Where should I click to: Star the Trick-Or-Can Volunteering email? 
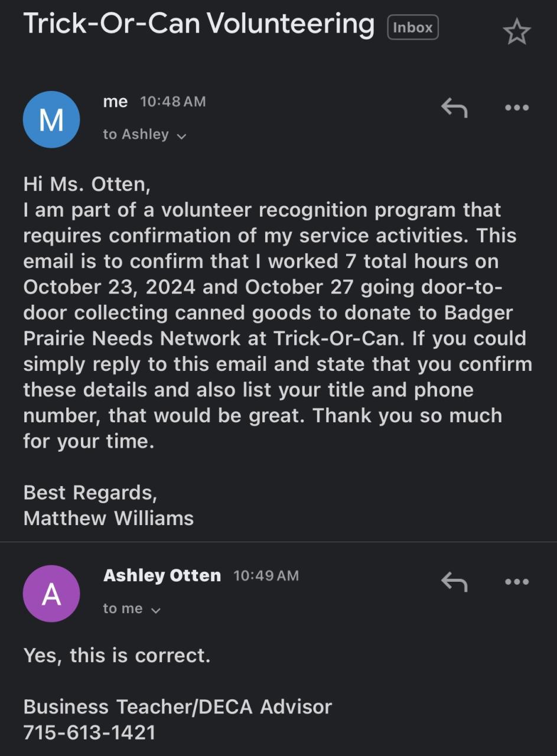(x=517, y=32)
